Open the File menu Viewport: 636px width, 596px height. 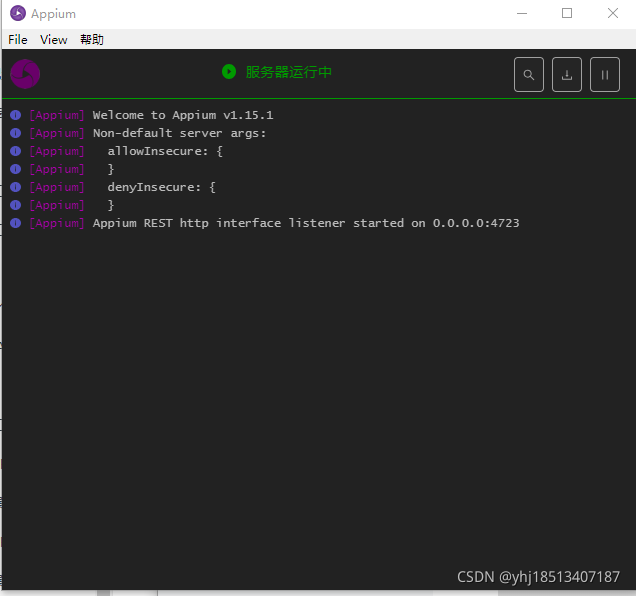18,40
